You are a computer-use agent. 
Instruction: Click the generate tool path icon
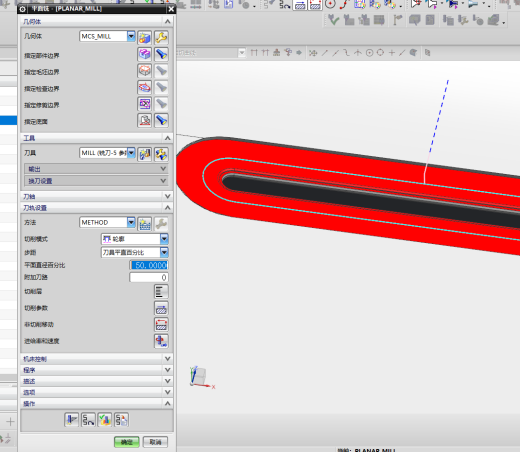click(x=71, y=420)
